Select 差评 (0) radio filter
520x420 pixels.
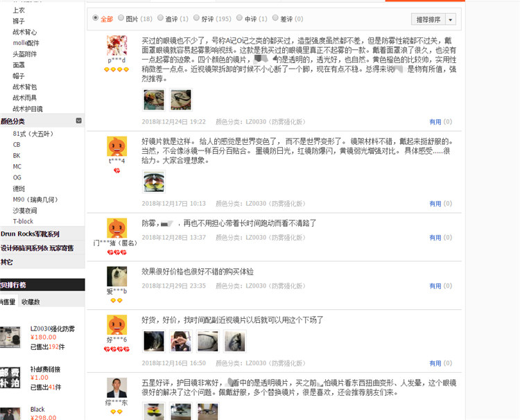click(275, 18)
